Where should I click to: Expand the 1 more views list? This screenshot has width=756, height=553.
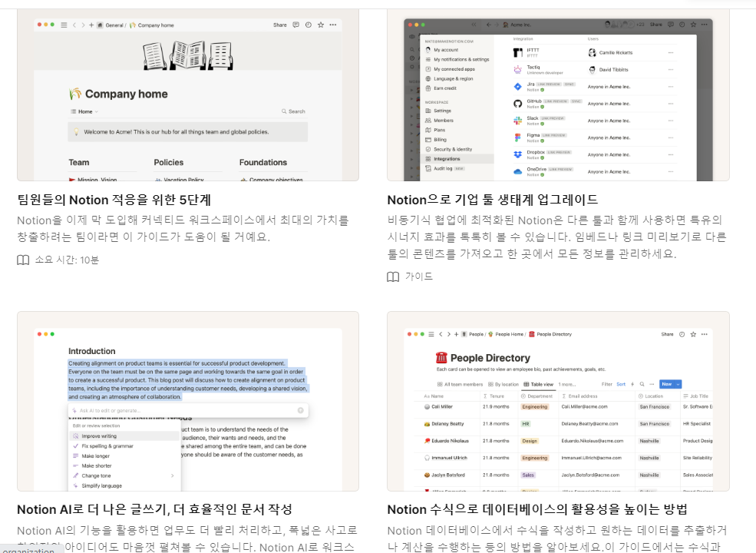pyautogui.click(x=567, y=383)
